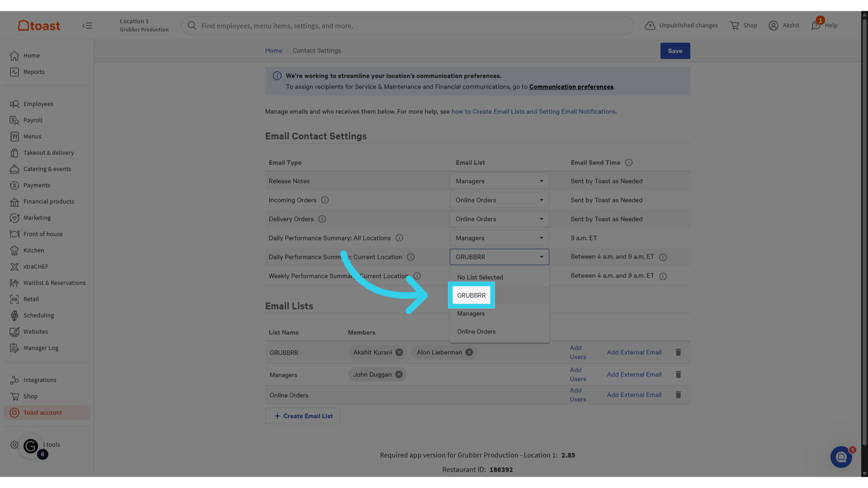Open Daily Summary All Locations dropdown
Image resolution: width=868 pixels, height=488 pixels.
tap(499, 238)
